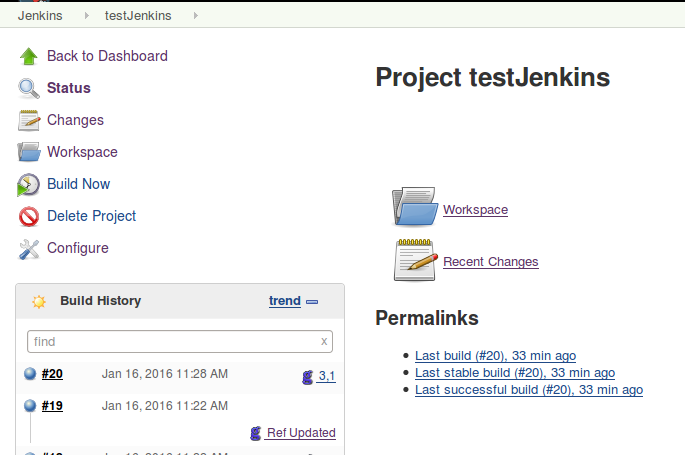Open the Jenkins breadcrumb item
685x455 pixels.
coord(40,16)
